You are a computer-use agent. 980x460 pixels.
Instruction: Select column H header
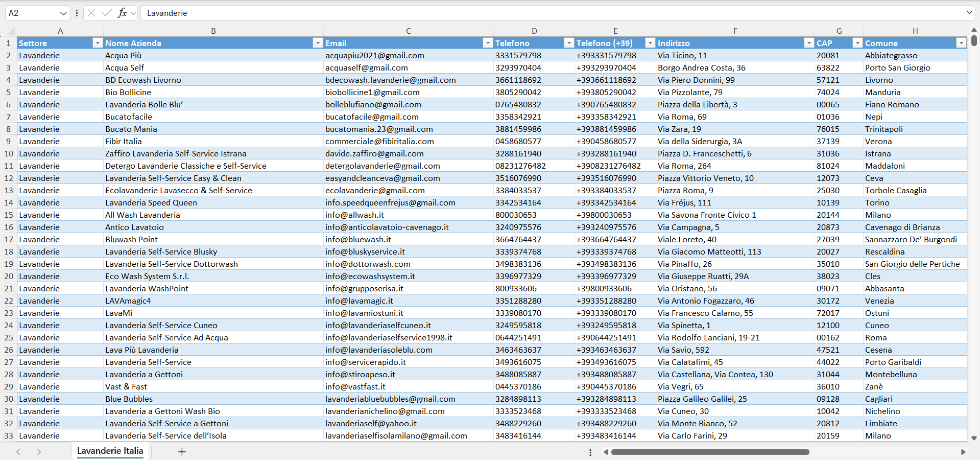point(915,31)
